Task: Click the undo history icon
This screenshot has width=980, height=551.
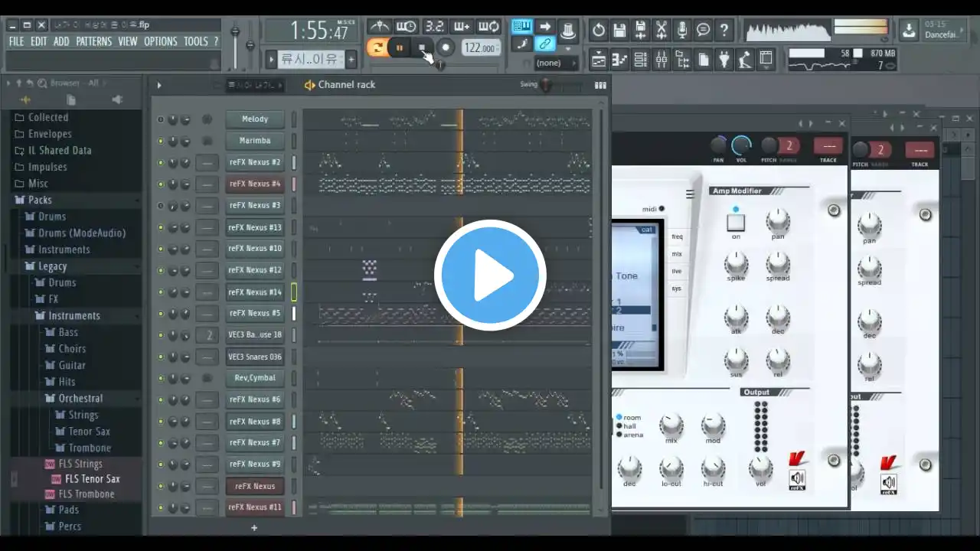Action: point(599,31)
